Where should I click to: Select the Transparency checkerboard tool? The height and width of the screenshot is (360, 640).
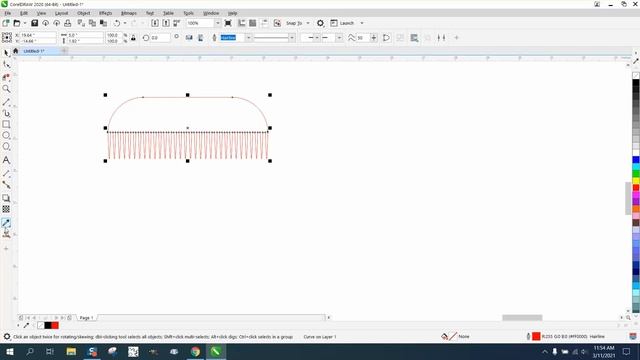(6, 209)
